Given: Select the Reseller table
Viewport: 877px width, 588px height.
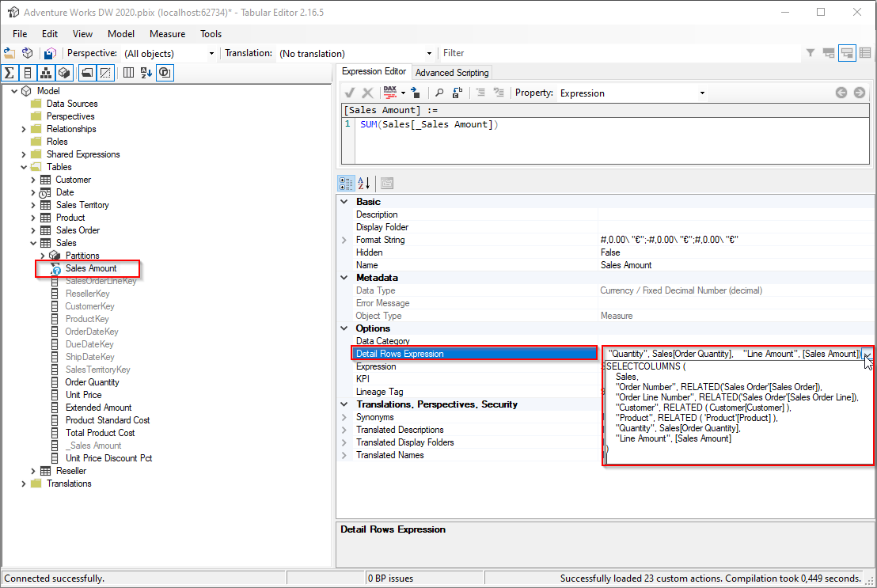Looking at the screenshot, I should 71,471.
